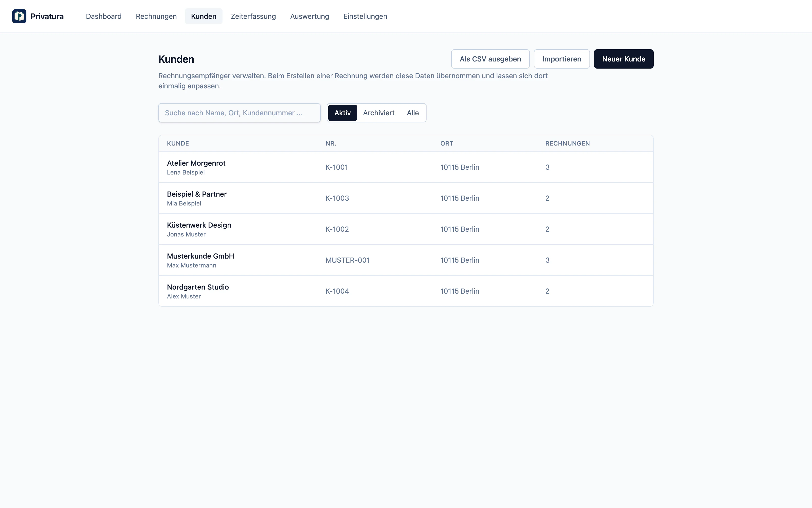
Task: Click contact name Lena Beispiel
Action: [185, 172]
